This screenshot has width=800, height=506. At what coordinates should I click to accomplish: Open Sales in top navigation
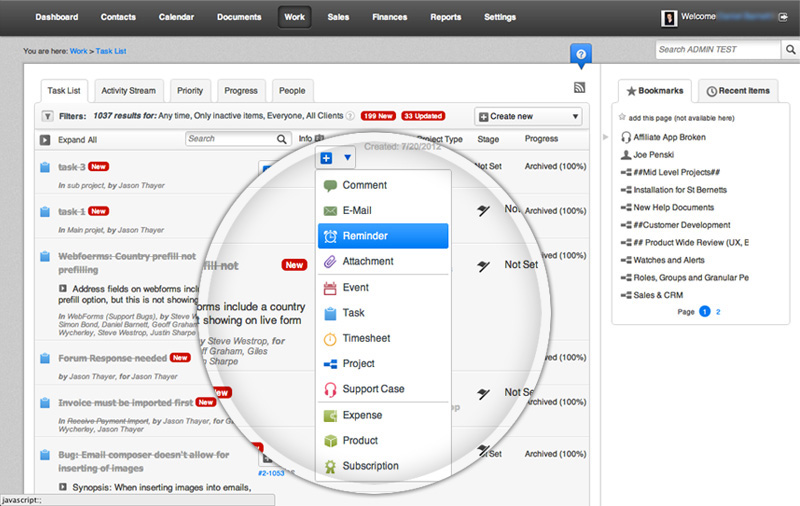click(338, 17)
